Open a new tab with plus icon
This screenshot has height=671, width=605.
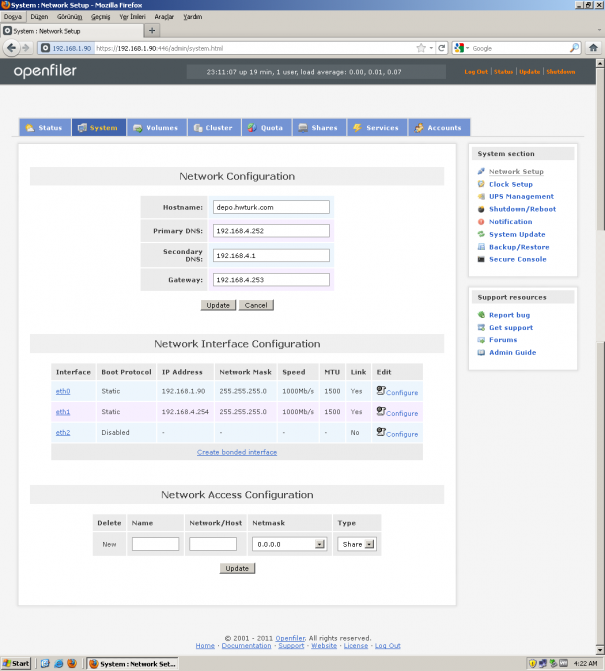152,30
